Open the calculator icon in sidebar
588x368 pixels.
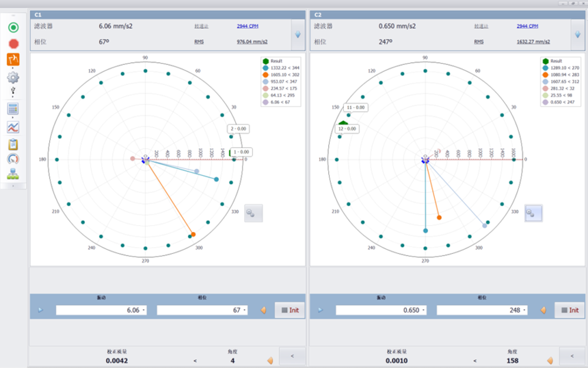point(13,109)
